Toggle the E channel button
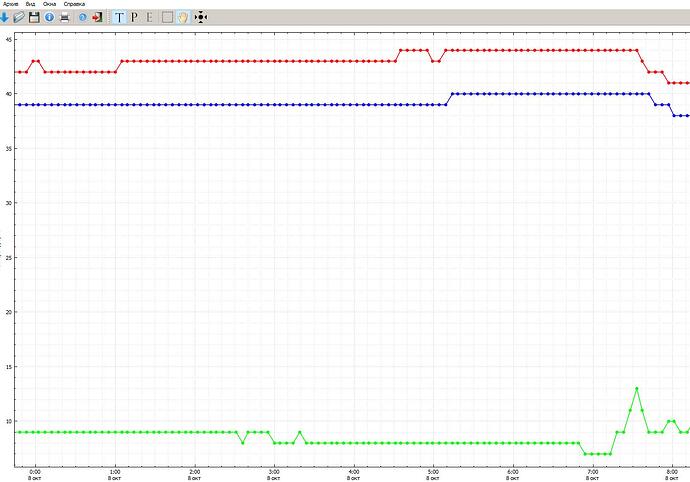This screenshot has width=690, height=482. (x=150, y=18)
